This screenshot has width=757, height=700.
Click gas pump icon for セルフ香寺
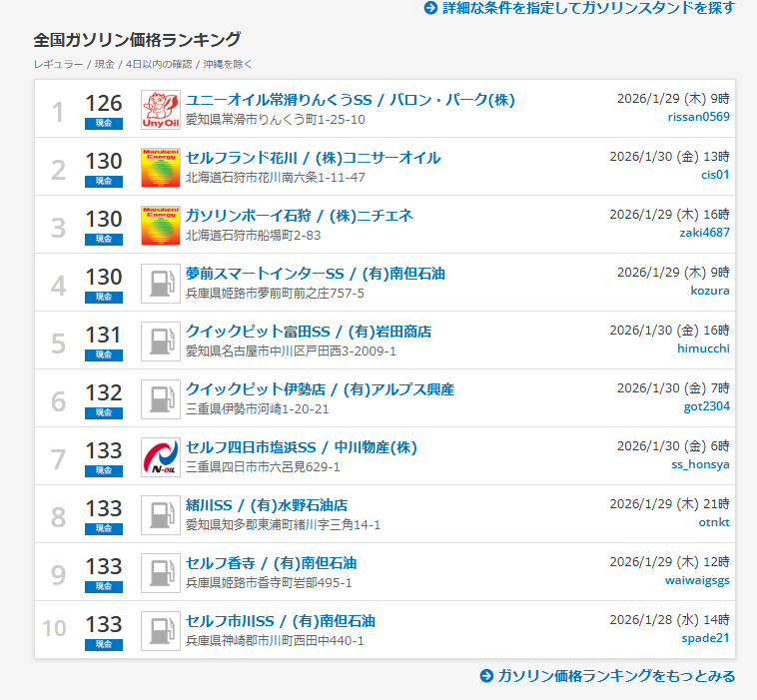(161, 573)
